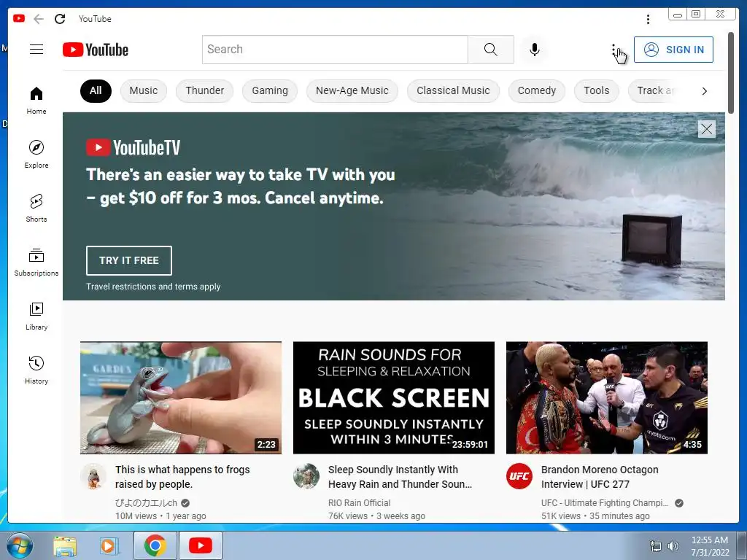The height and width of the screenshot is (560, 747).
Task: Click TRY IT FREE on the banner
Action: pyautogui.click(x=129, y=260)
